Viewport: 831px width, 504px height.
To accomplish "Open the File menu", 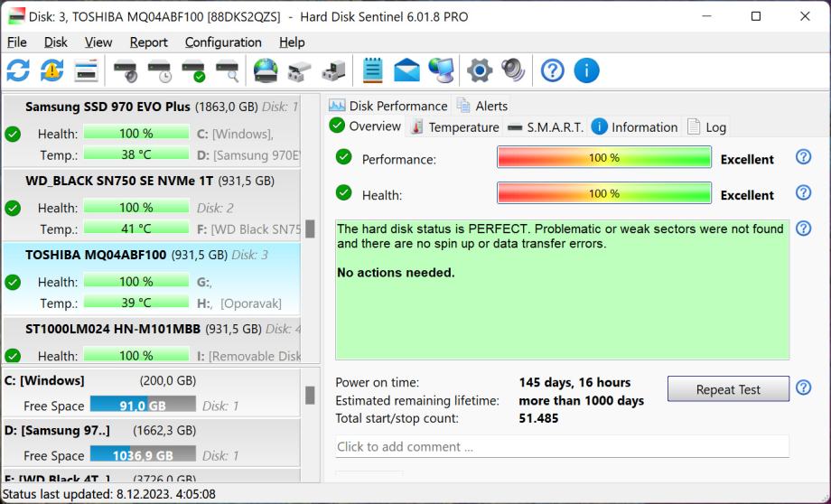I will (17, 42).
